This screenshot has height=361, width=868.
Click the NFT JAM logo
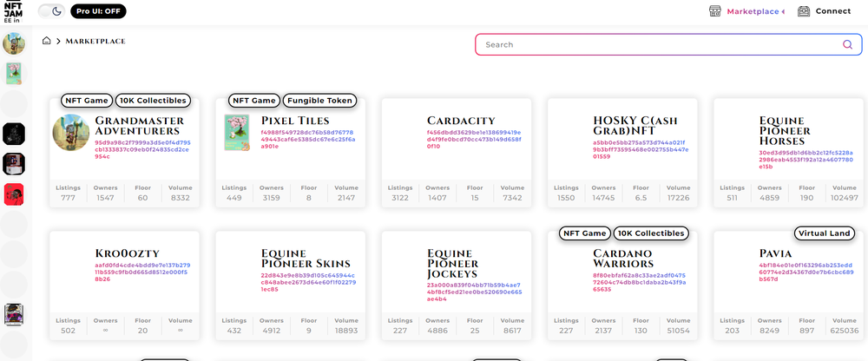pyautogui.click(x=14, y=11)
